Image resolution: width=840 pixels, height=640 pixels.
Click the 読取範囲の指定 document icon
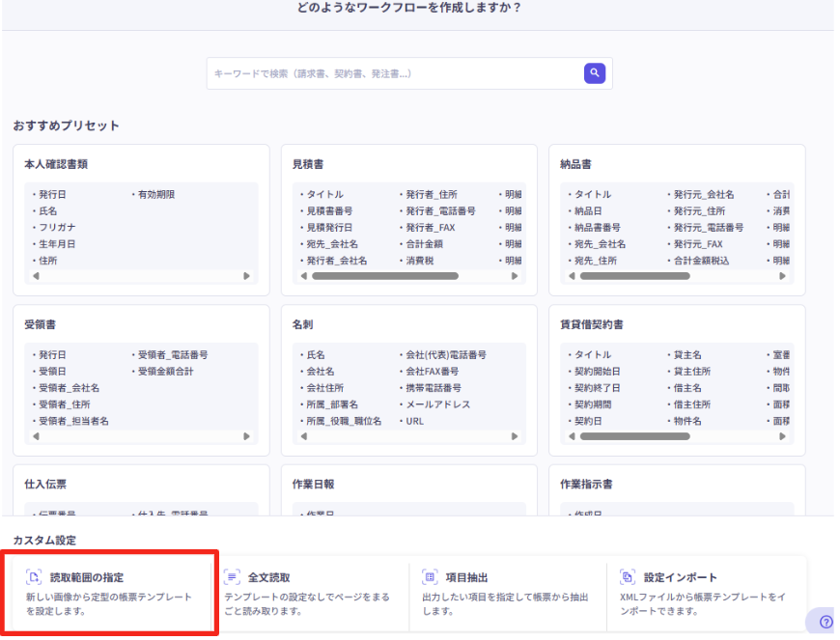tap(34, 577)
